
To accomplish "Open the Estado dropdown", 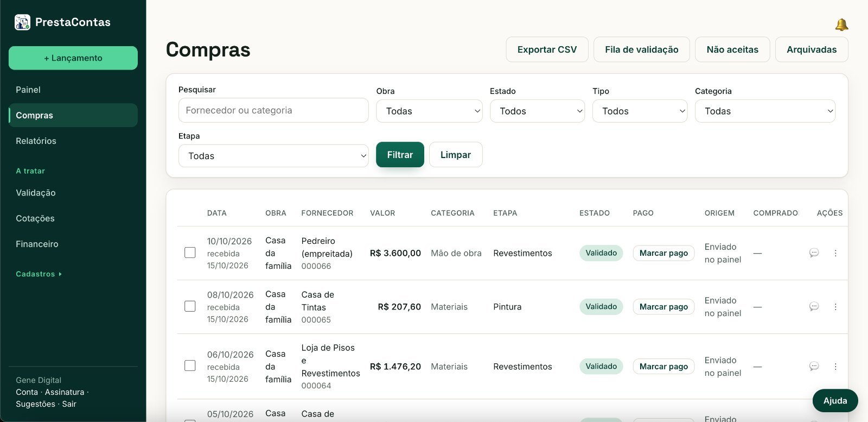I will [x=537, y=111].
